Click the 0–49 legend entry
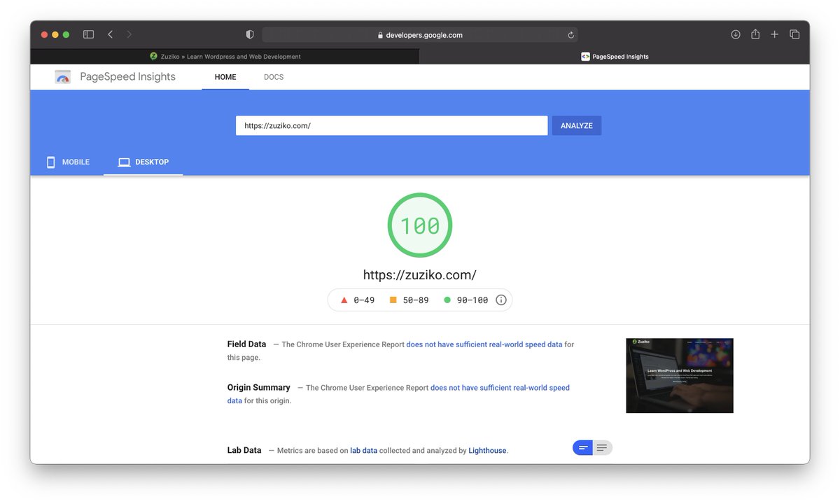This screenshot has height=504, width=840. point(358,300)
